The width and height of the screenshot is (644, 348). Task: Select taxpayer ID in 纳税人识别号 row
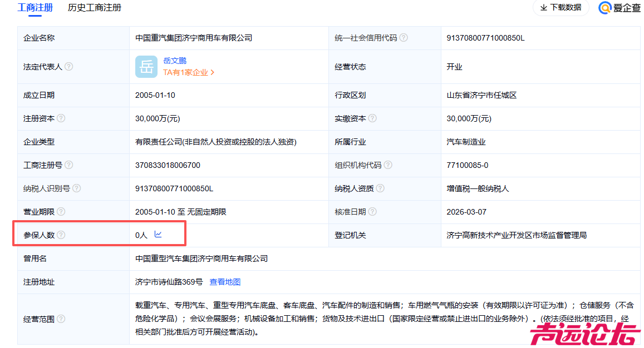click(x=174, y=189)
